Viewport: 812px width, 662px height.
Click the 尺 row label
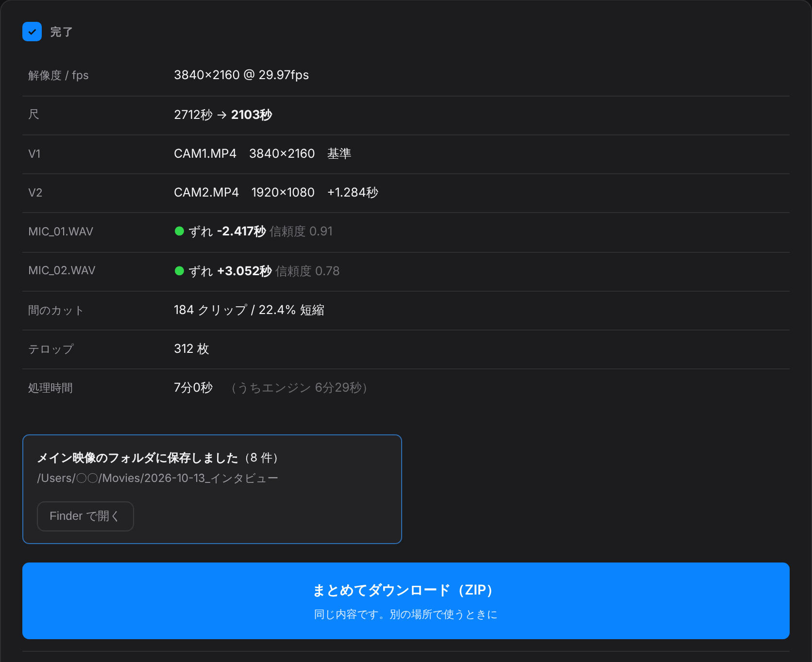coord(34,115)
